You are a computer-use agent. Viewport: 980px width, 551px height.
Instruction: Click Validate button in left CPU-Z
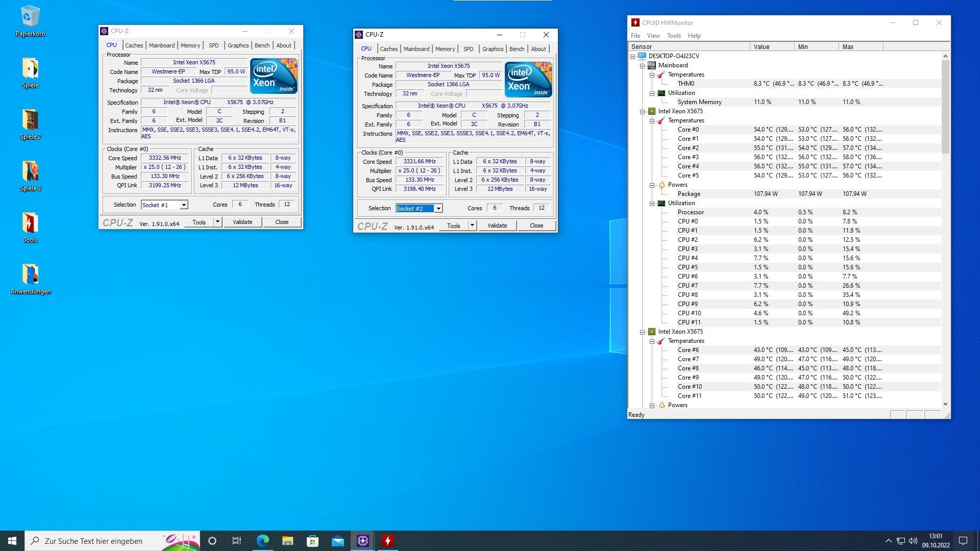click(242, 222)
